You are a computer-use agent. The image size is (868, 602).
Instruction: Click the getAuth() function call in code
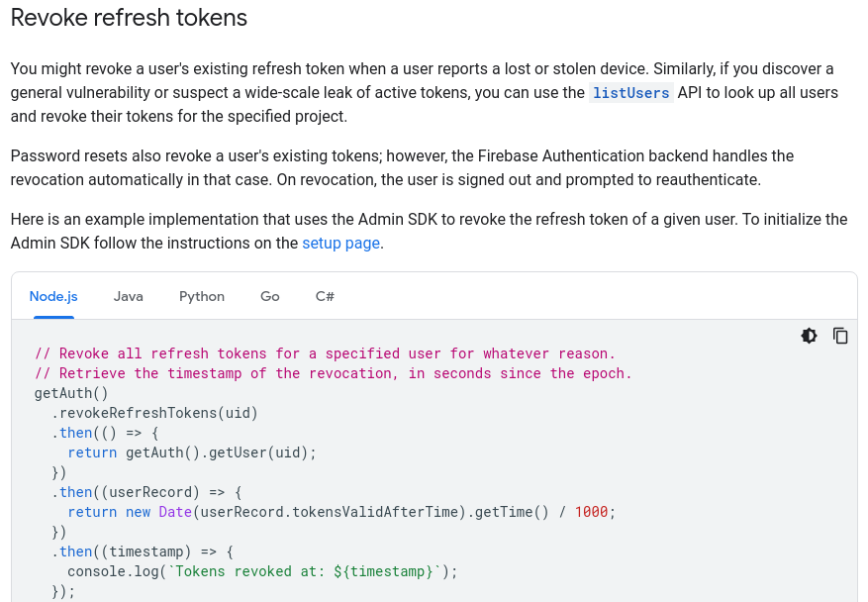pos(60,393)
